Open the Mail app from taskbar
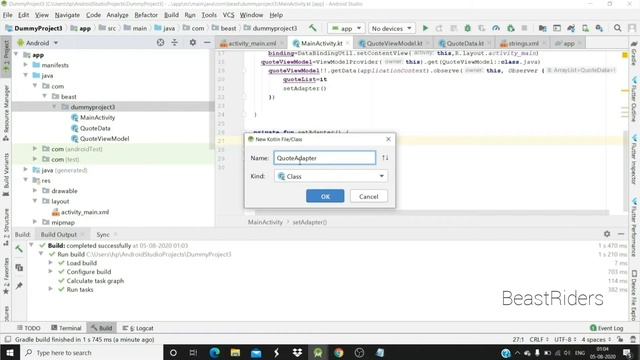The width and height of the screenshot is (640, 360). [256, 353]
